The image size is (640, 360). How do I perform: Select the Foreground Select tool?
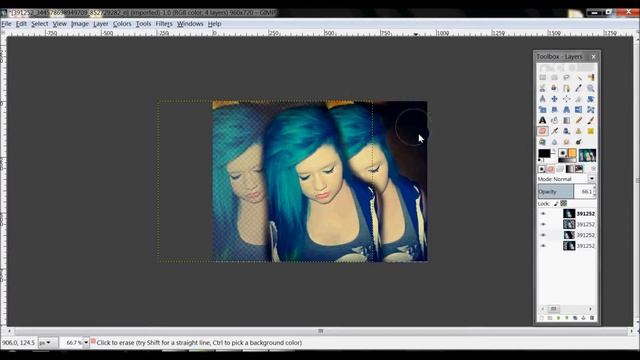pos(554,88)
